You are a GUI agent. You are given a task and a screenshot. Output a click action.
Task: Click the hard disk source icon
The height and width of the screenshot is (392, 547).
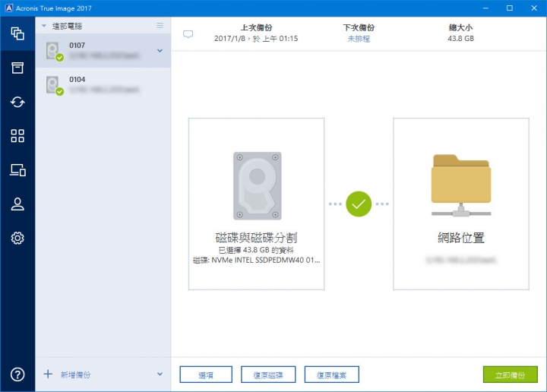pos(257,185)
